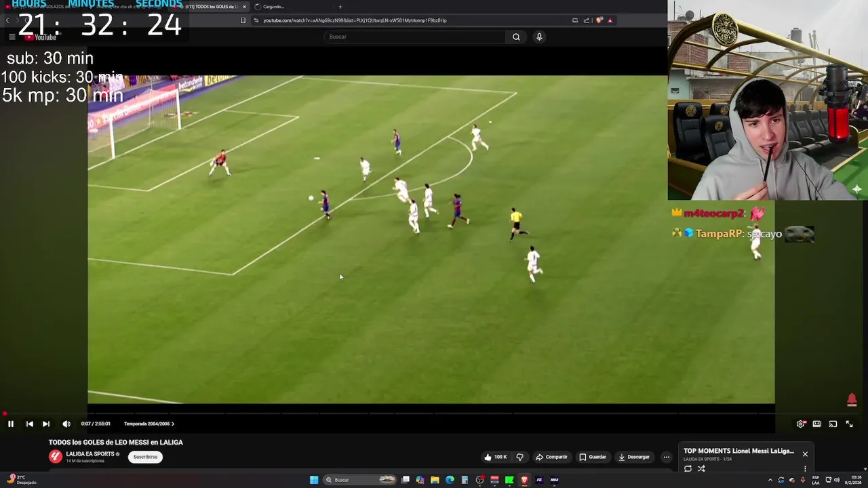Open File Explorer from taskbar
868x488 pixels.
(x=435, y=480)
